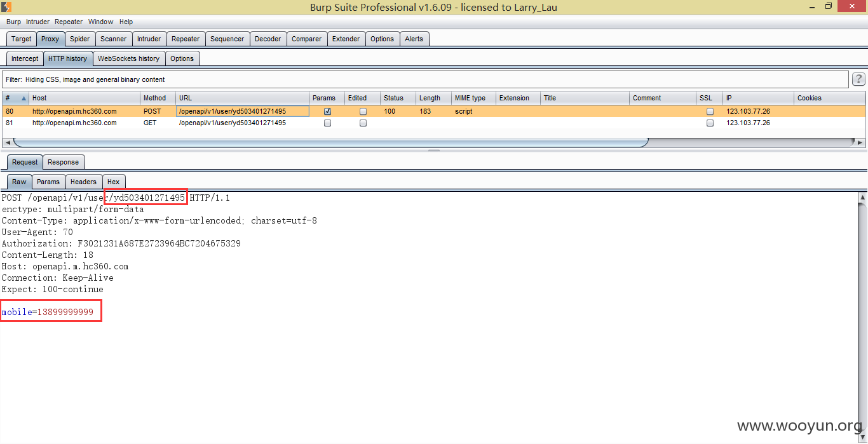The height and width of the screenshot is (444, 868).
Task: Select request row 81 GET entry
Action: [x=433, y=123]
